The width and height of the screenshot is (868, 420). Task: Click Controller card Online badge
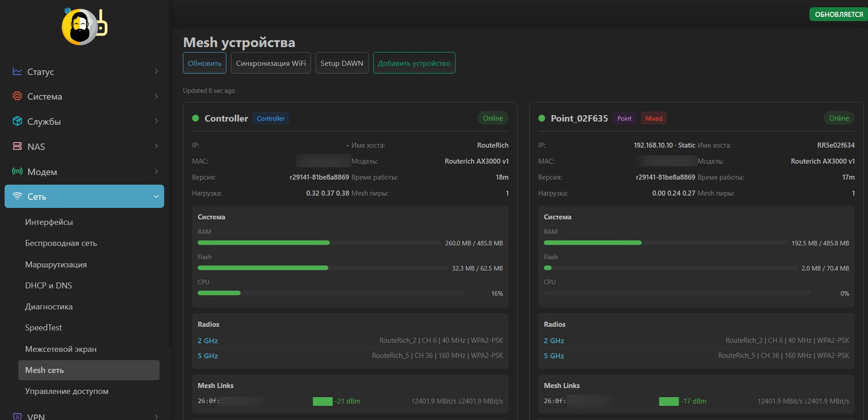(493, 118)
